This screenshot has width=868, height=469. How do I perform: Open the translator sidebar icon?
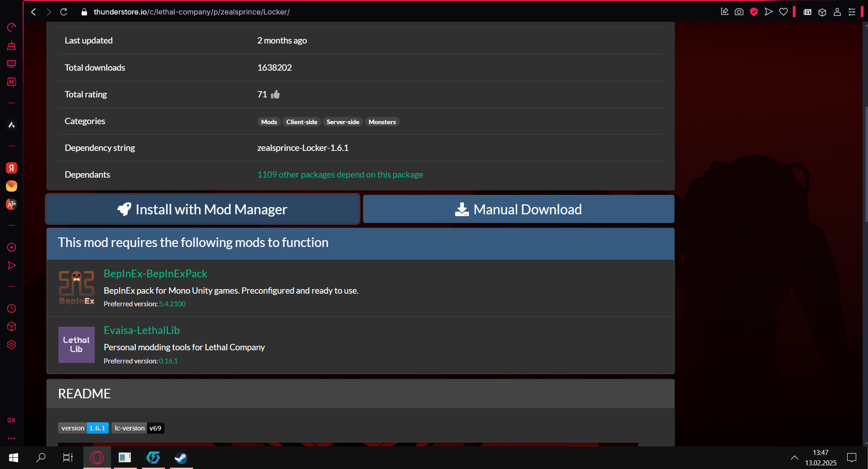[12, 204]
